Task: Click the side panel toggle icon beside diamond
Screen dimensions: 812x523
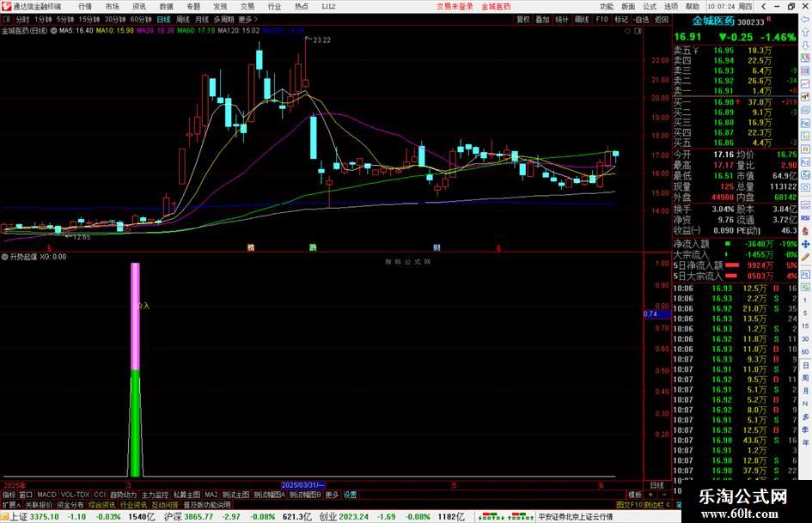Action: click(638, 31)
